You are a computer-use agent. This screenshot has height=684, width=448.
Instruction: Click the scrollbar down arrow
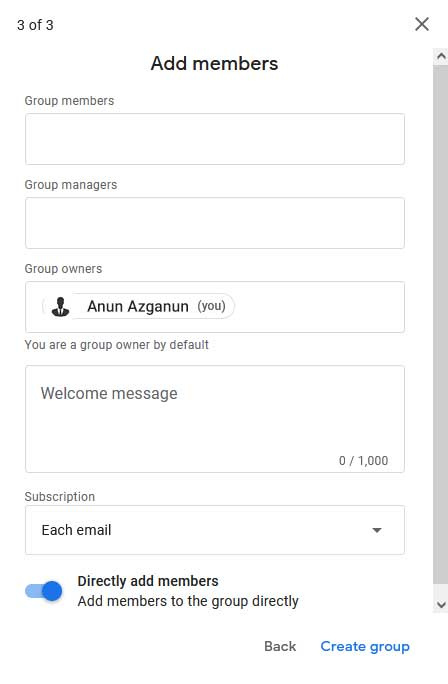click(441, 605)
